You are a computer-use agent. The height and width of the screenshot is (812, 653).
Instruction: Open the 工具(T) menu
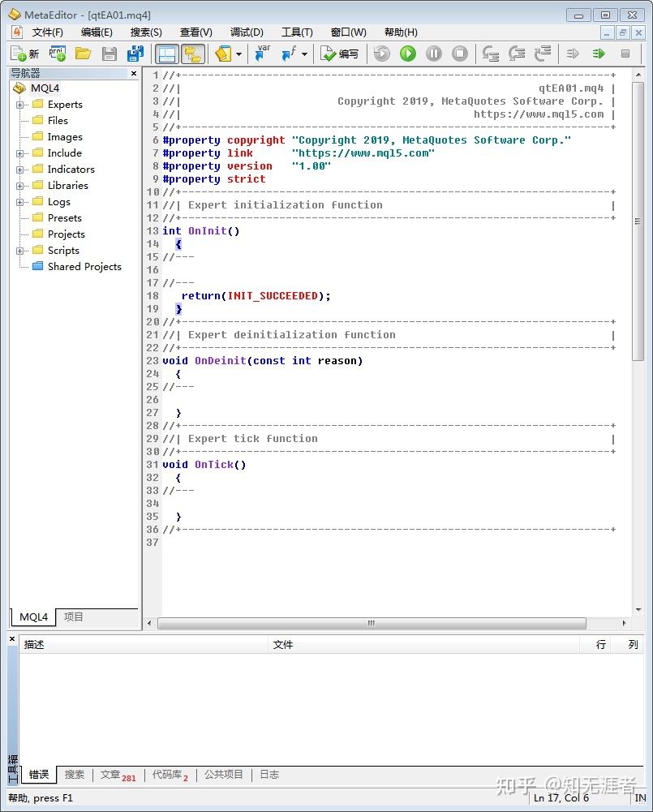point(297,32)
